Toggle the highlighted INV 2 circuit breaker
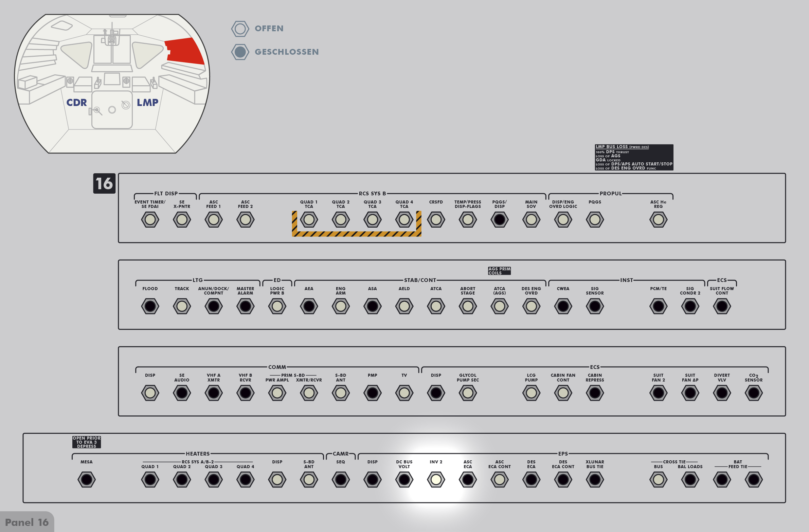The image size is (809, 532). [x=436, y=480]
